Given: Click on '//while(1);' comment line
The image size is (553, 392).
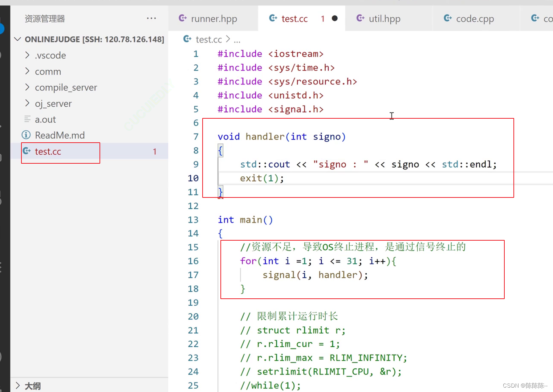Looking at the screenshot, I should 271,385.
